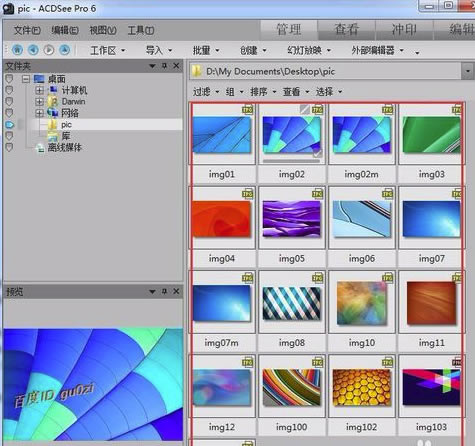Click the JPG format badge on img100
The image size is (475, 446).
click(318, 362)
